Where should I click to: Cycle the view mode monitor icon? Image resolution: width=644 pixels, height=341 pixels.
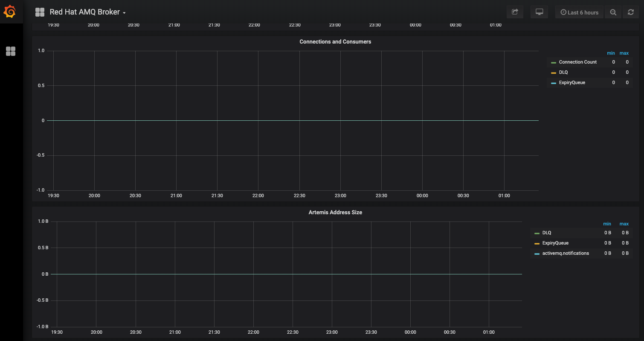[539, 12]
